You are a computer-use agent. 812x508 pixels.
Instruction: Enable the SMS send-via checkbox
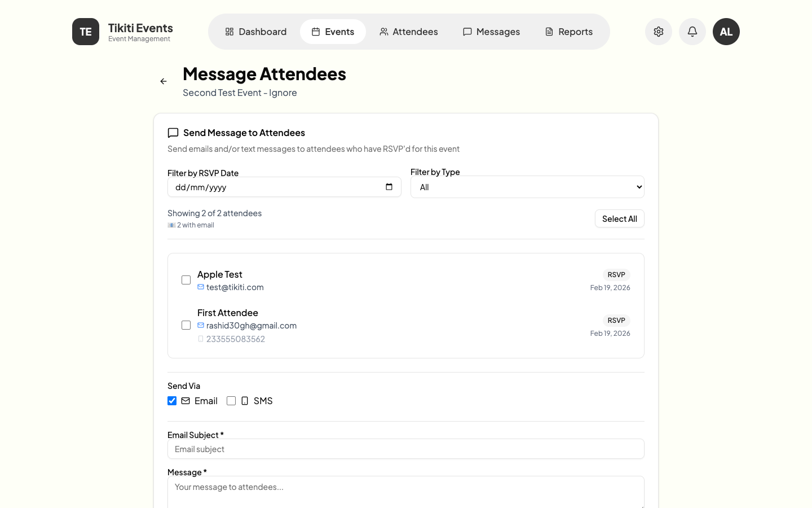[231, 401]
